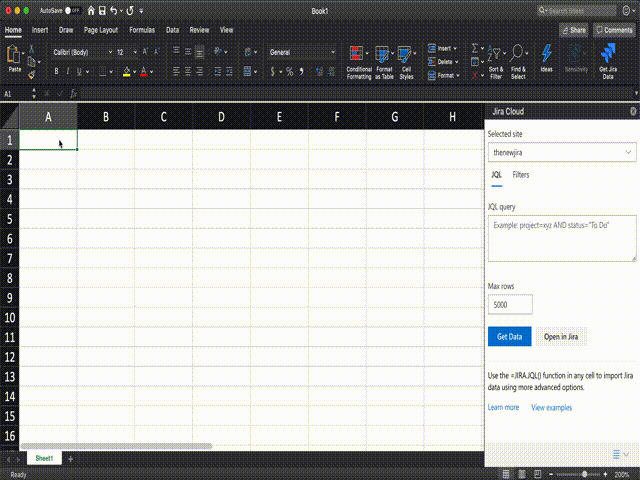This screenshot has height=480, width=640.
Task: Click the font color A icon
Action: (x=144, y=72)
